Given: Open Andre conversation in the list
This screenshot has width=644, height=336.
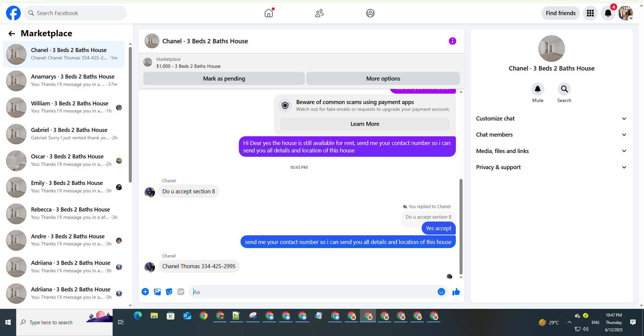Looking at the screenshot, I should pyautogui.click(x=64, y=240).
